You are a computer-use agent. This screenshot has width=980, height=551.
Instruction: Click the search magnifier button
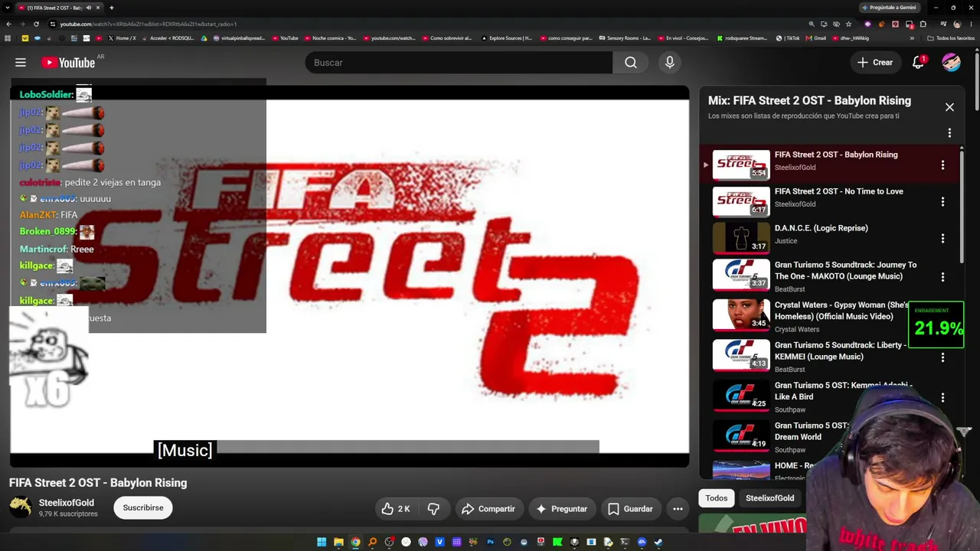click(631, 63)
